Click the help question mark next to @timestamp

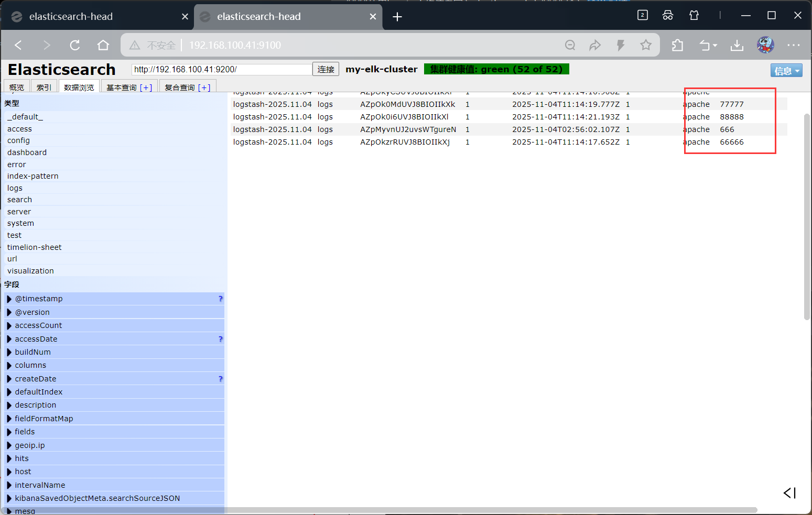click(221, 299)
